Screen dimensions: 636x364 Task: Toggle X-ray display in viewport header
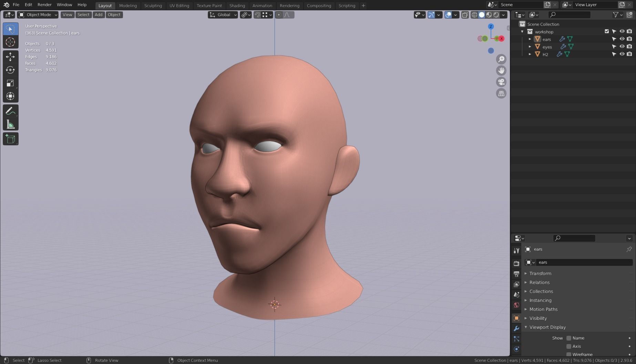[x=465, y=15]
